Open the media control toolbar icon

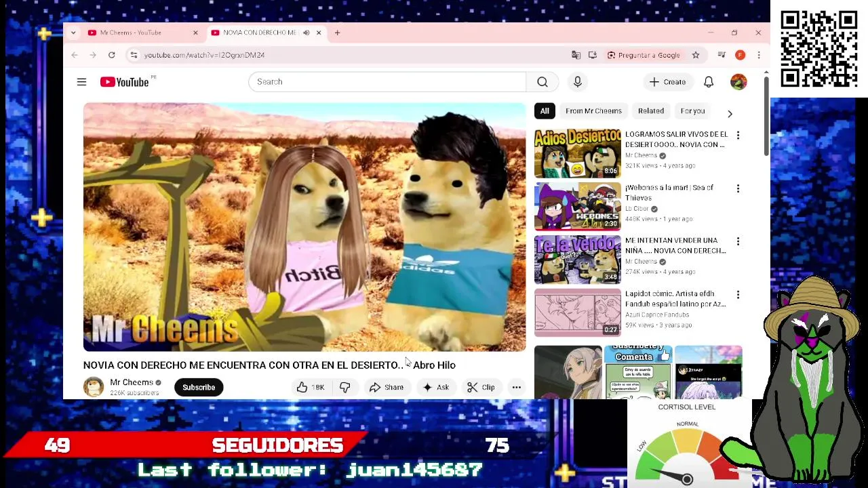coord(722,55)
